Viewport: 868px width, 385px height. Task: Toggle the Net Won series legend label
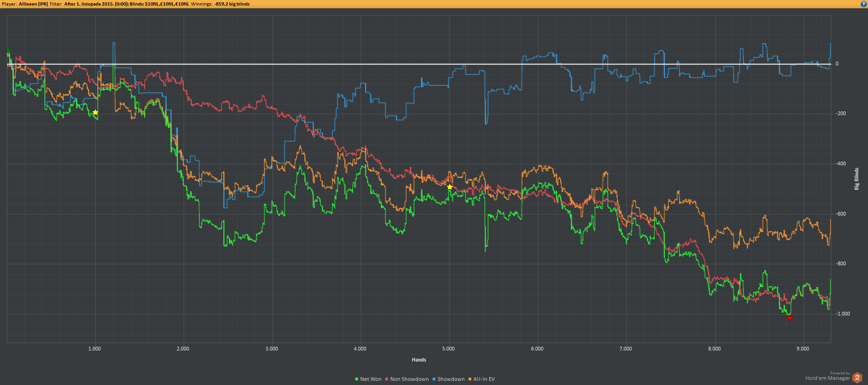(370, 379)
